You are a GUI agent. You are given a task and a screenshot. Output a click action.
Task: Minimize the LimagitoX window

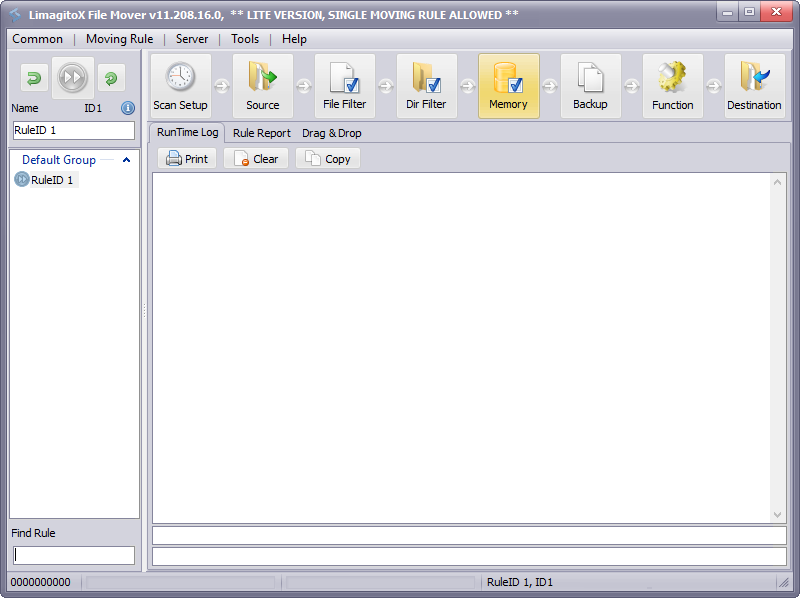click(x=728, y=12)
